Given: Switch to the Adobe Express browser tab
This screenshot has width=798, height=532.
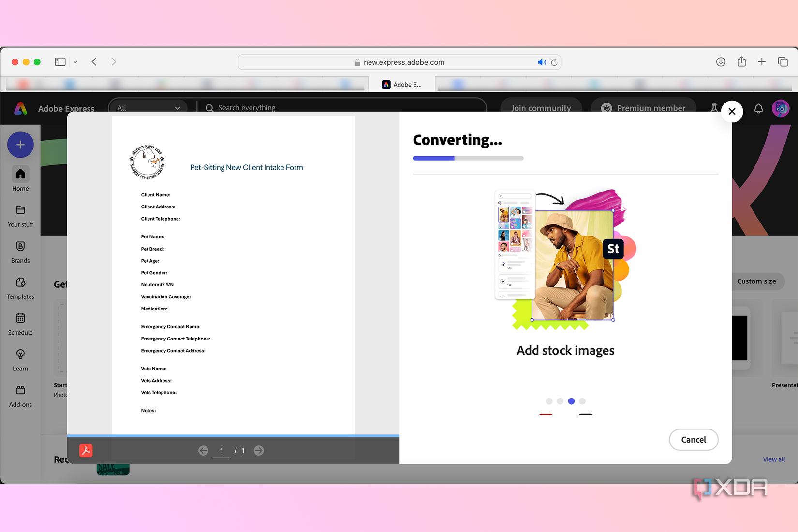Looking at the screenshot, I should coord(403,84).
